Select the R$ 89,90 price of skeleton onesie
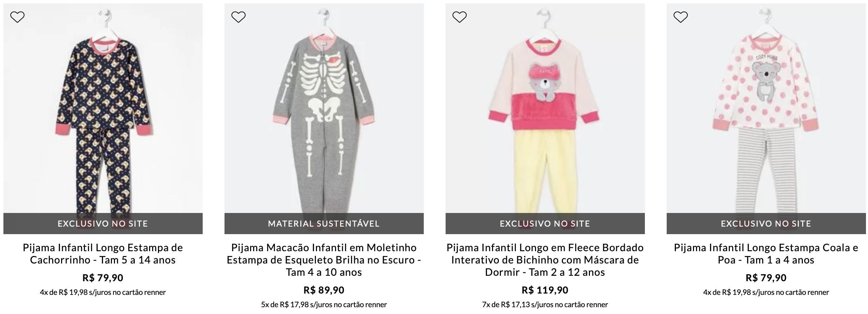Viewport: 868px width, 314px height. [x=324, y=290]
